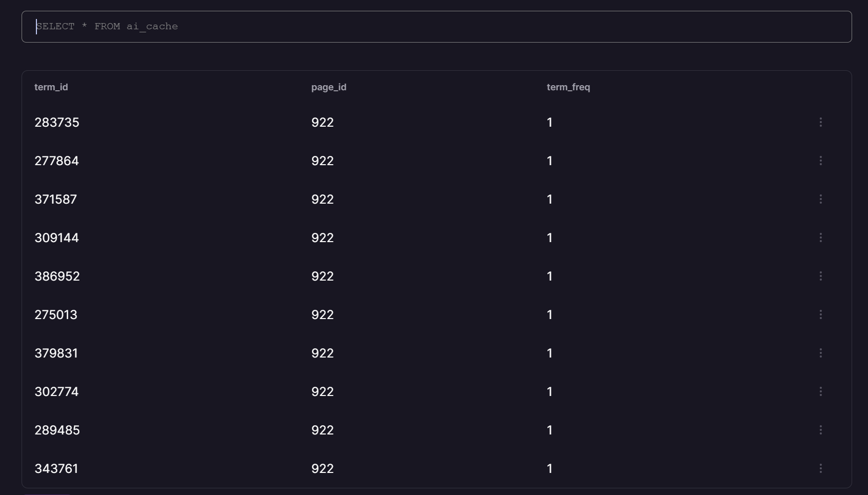This screenshot has width=868, height=495.
Task: Open the three-dot menu for row 371587
Action: click(820, 199)
